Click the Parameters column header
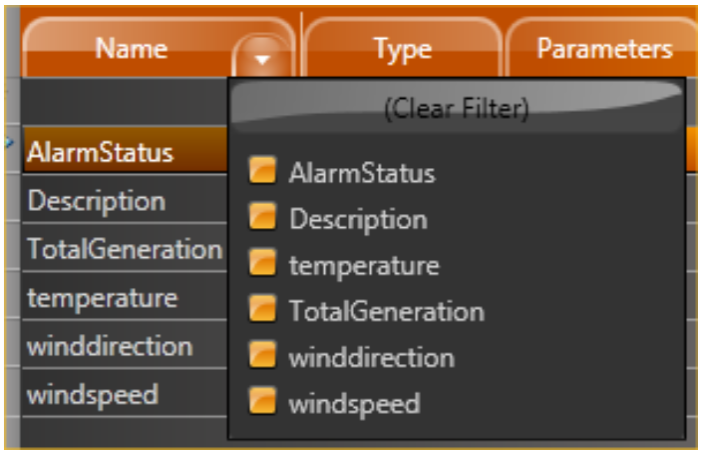This screenshot has height=454, width=702. (x=604, y=48)
